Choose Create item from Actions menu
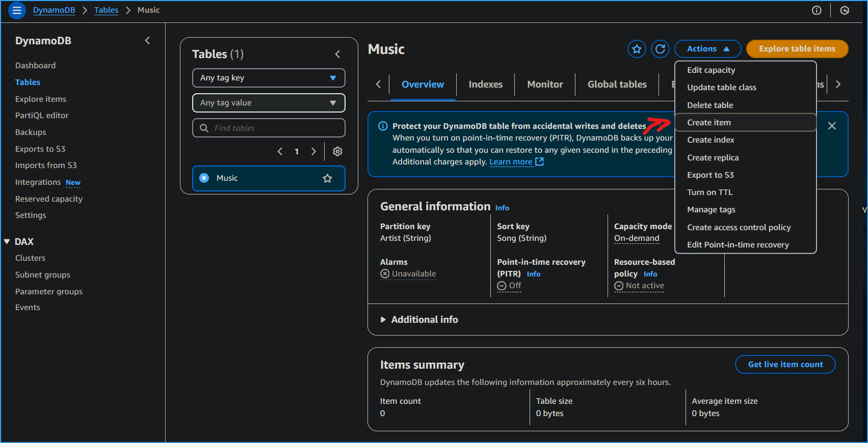The width and height of the screenshot is (868, 443). click(x=708, y=123)
